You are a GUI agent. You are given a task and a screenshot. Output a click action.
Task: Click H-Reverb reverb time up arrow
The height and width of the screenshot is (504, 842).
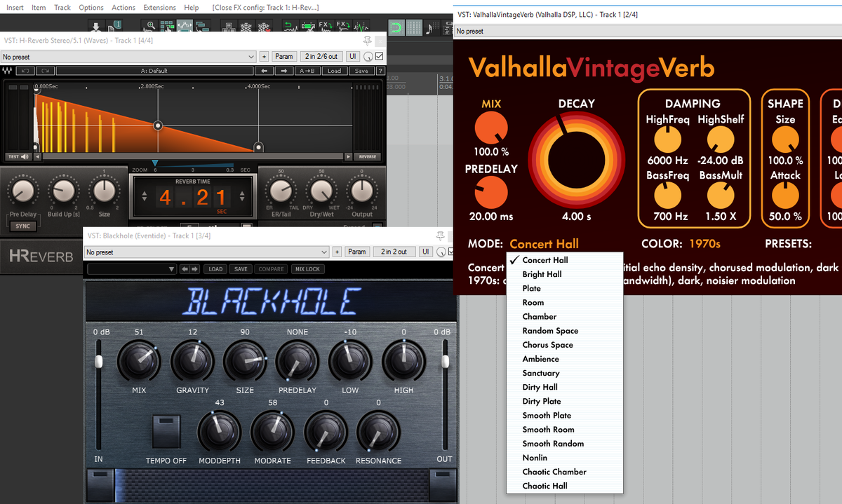[241, 192]
